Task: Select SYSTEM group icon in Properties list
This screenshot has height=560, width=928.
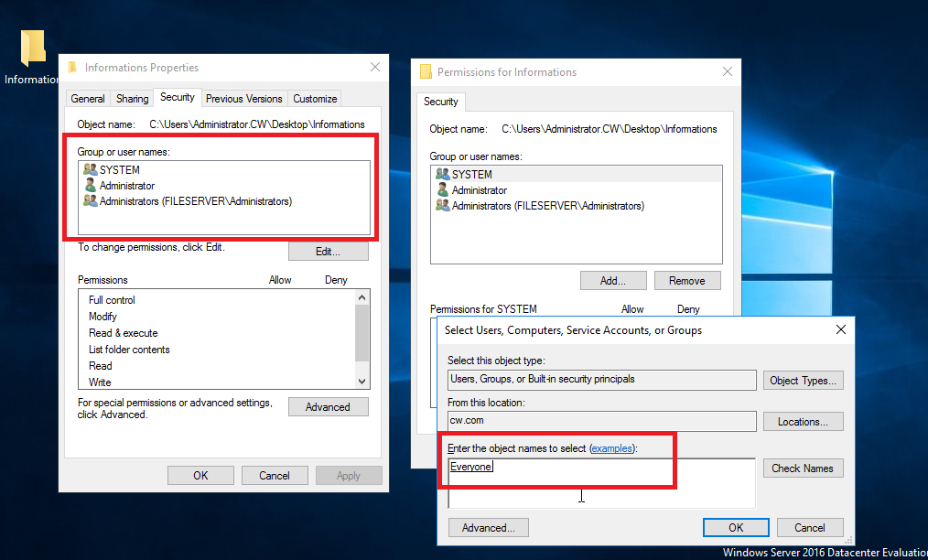Action: 90,170
